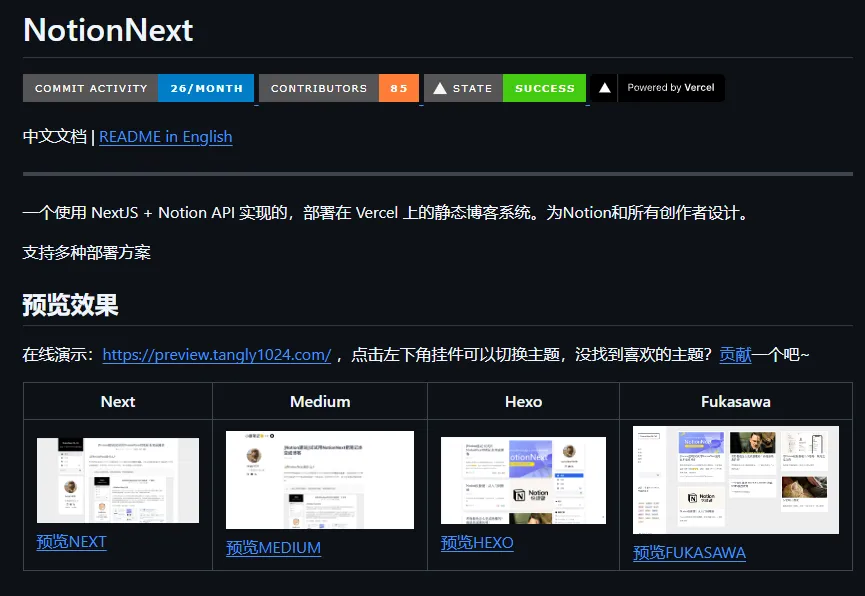Open the 预览NEXT link
This screenshot has height=596, width=865.
click(x=71, y=542)
